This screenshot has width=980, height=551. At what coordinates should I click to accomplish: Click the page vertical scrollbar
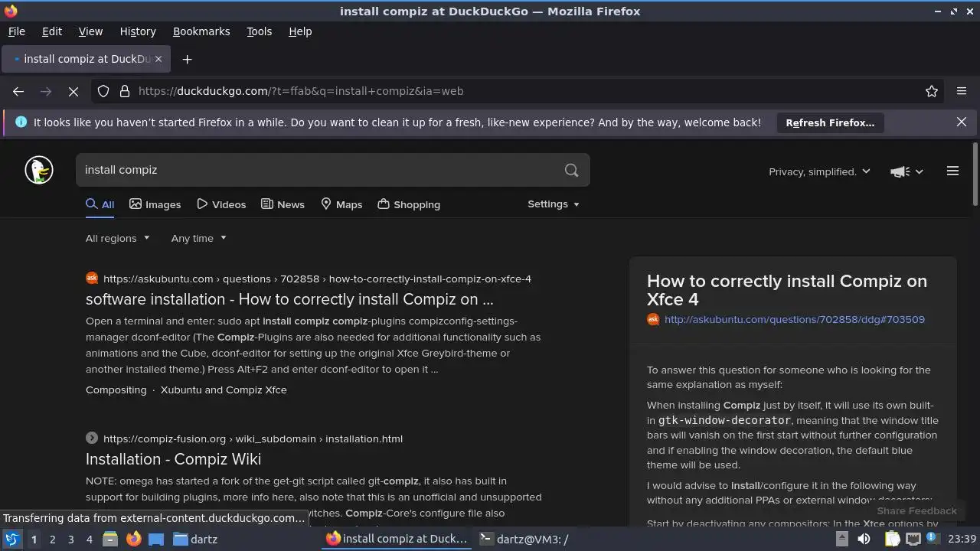[975, 174]
